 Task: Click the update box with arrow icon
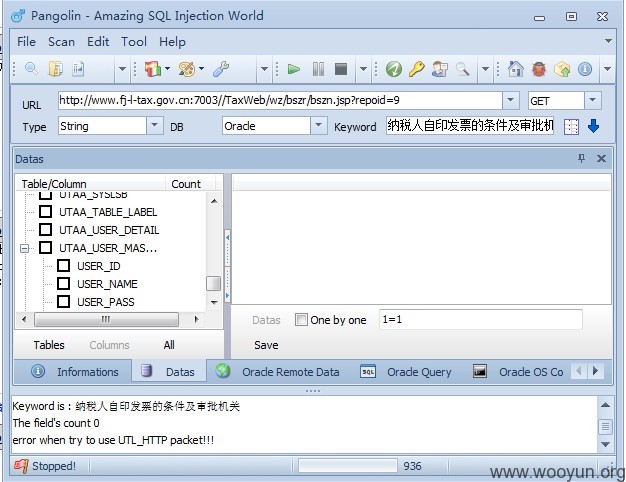coord(562,69)
